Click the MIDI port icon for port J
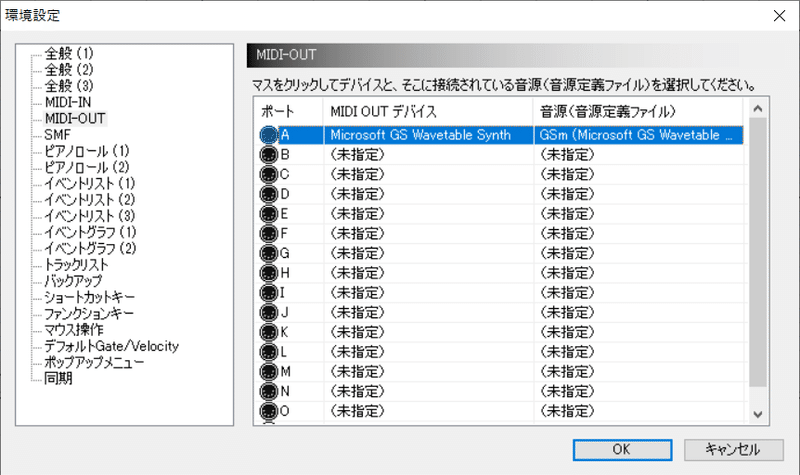800x475 pixels. pyautogui.click(x=268, y=313)
